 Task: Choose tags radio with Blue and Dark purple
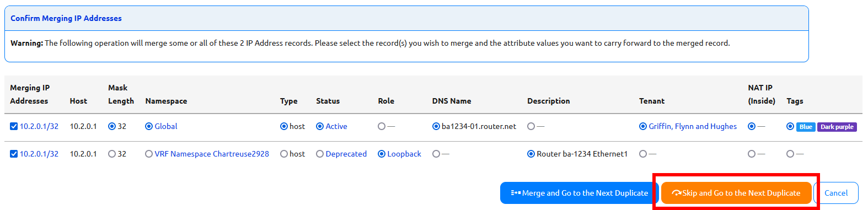[x=790, y=126]
